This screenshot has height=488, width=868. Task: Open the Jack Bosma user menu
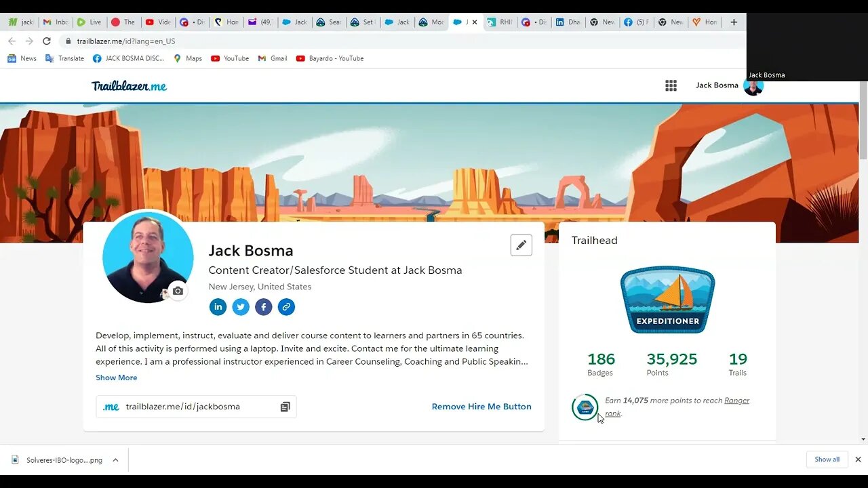[x=729, y=85]
